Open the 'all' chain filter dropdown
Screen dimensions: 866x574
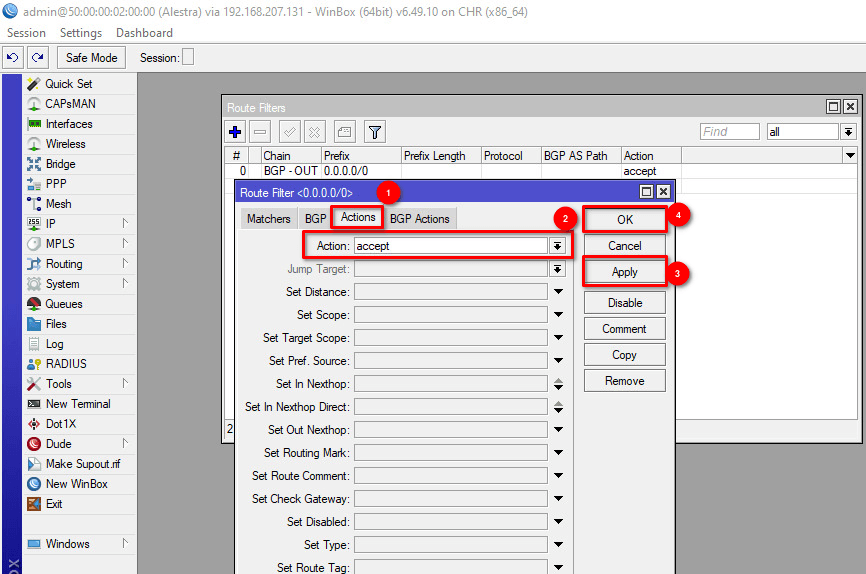(x=848, y=132)
